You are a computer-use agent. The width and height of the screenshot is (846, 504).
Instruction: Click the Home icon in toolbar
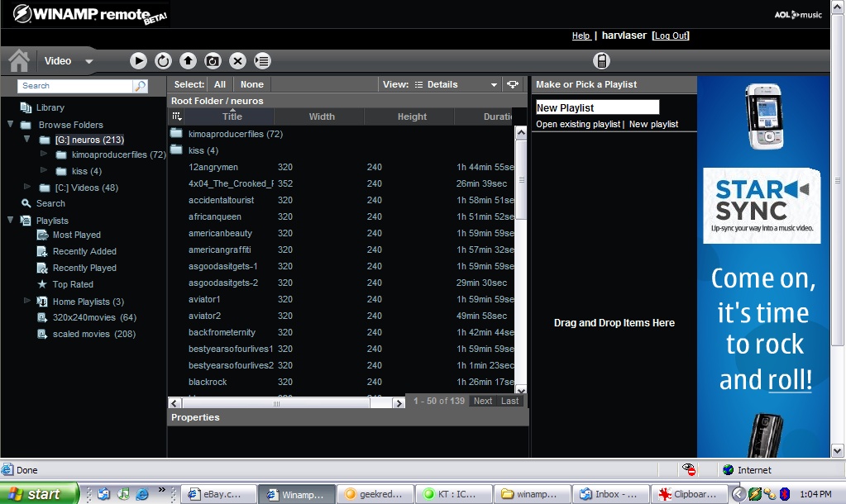[x=19, y=60]
